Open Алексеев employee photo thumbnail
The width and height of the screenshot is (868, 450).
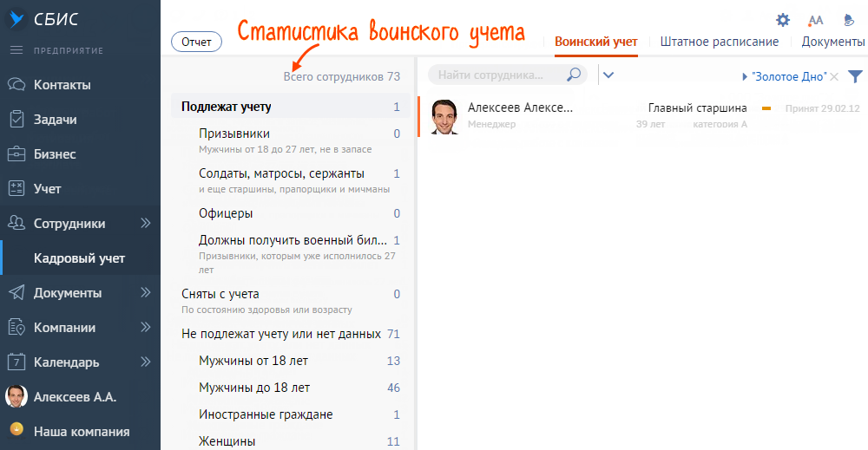click(444, 116)
